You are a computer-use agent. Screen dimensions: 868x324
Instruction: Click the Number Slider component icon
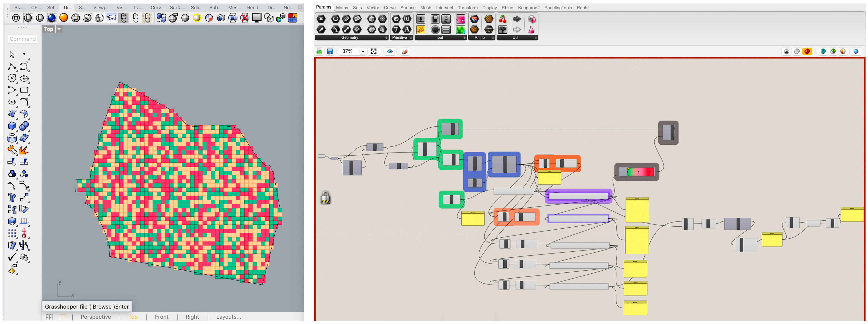[421, 19]
